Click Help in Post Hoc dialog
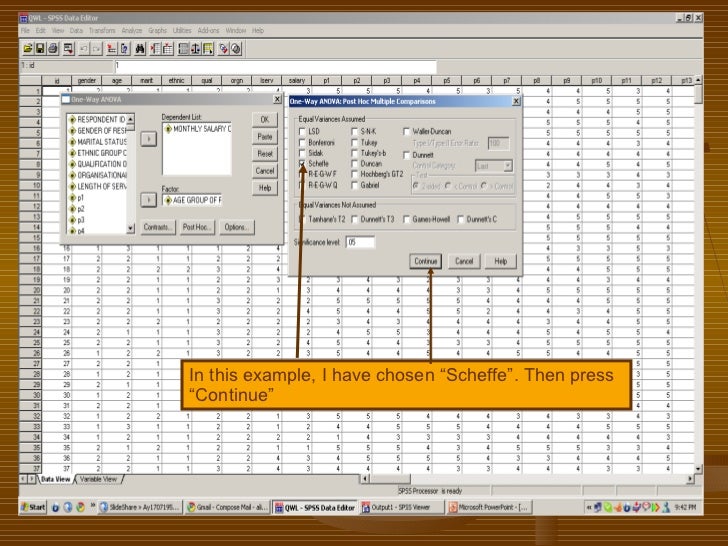 tap(500, 261)
